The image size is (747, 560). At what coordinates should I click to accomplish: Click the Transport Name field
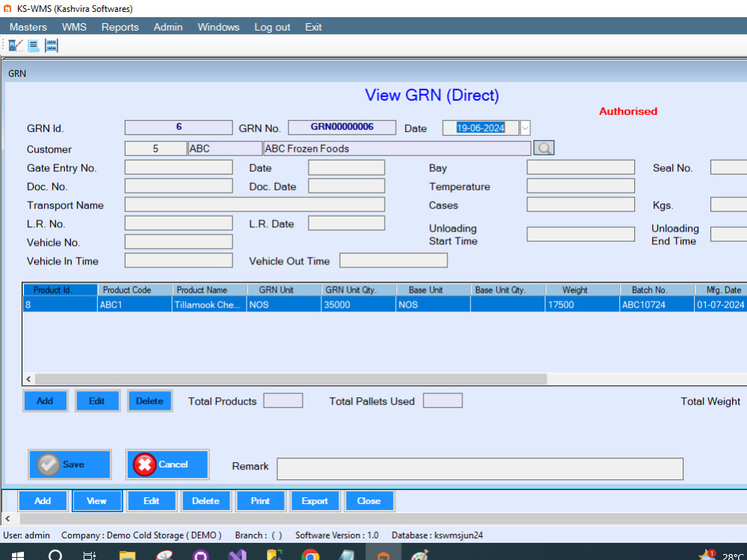[x=255, y=205]
